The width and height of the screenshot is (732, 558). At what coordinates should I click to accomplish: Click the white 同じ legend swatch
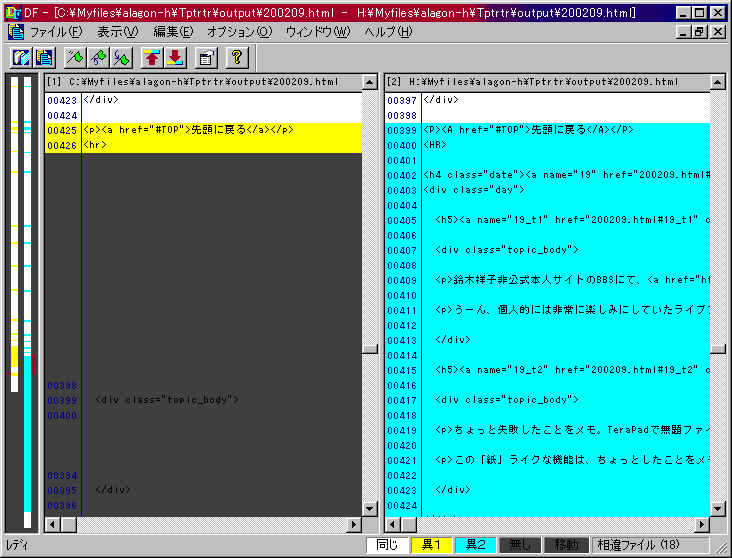coord(387,545)
